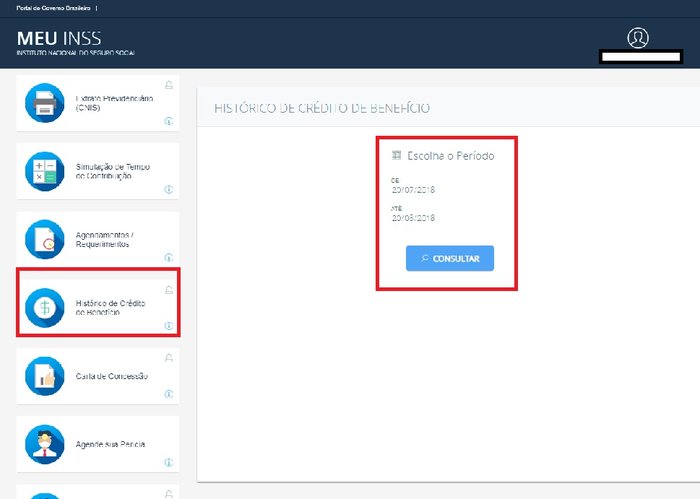This screenshot has width=700, height=499.
Task: Open Portal do Governo Brasileiro link
Action: (x=54, y=8)
